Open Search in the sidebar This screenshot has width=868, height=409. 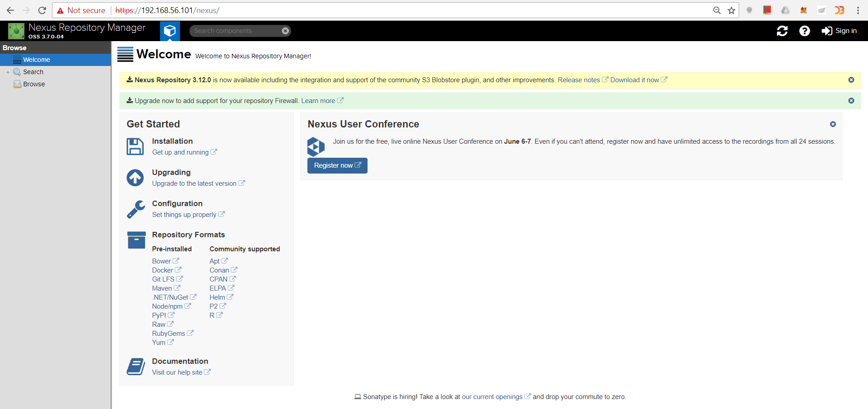click(33, 72)
